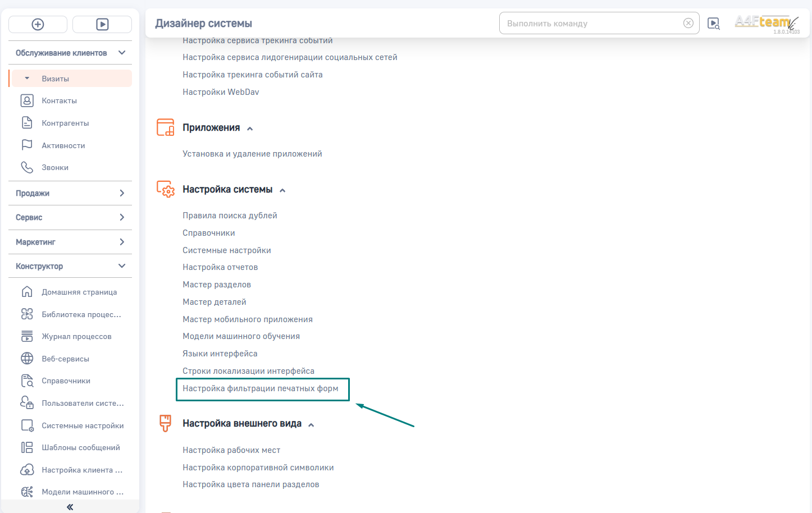This screenshot has height=513, width=812.
Task: Select Домашняя страница in the sidebar menu
Action: (x=79, y=292)
